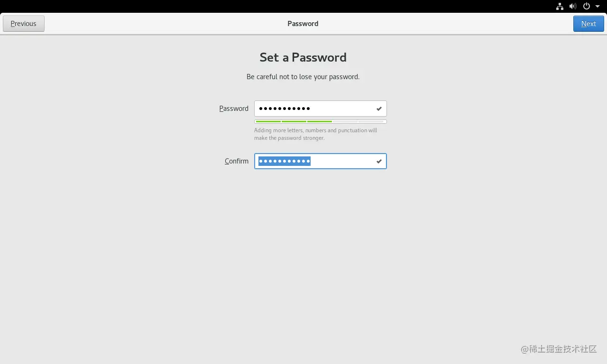The width and height of the screenshot is (607, 364).
Task: Open the wired network status icon
Action: click(560, 6)
